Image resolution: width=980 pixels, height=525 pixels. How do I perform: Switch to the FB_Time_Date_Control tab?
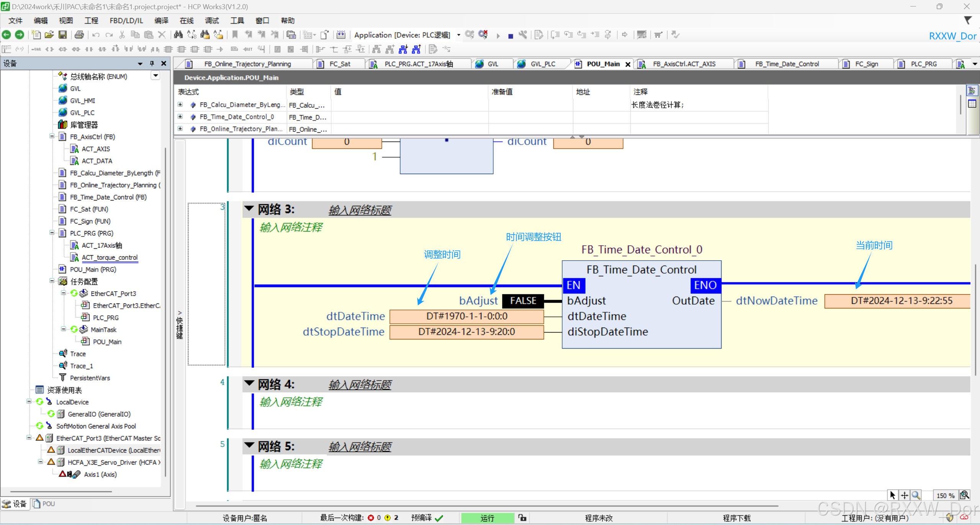click(787, 64)
